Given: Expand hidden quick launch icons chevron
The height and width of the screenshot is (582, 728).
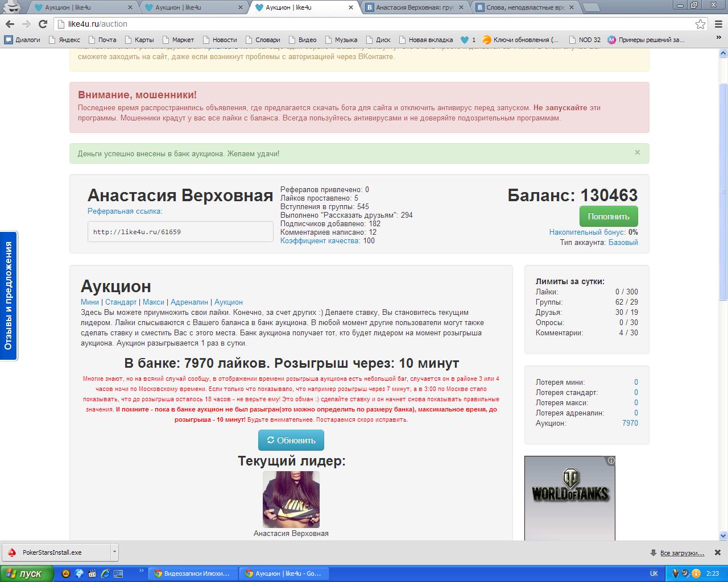Looking at the screenshot, I should (x=141, y=571).
